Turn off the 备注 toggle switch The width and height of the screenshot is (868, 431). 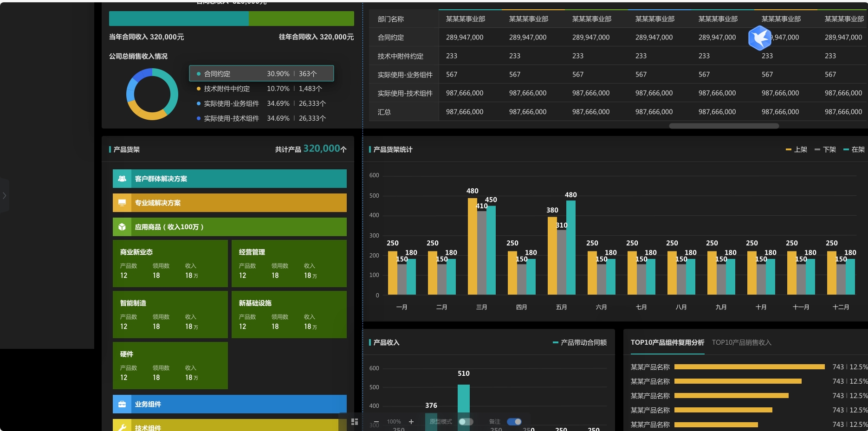click(x=514, y=422)
